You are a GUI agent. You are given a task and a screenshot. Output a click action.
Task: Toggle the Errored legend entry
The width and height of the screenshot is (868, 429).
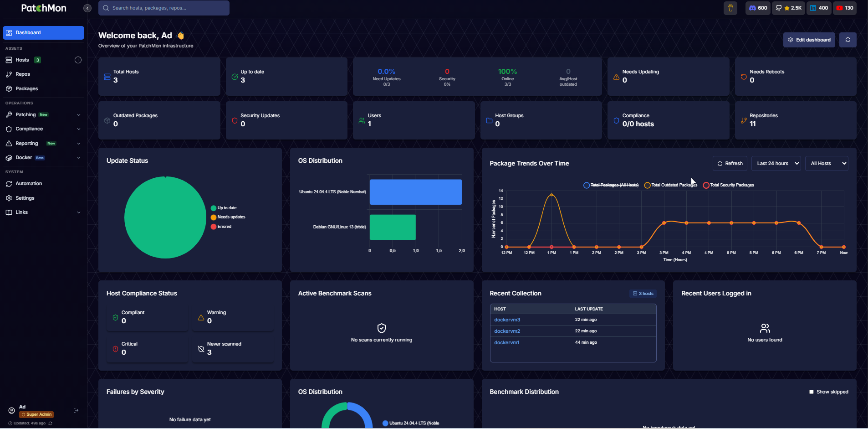[221, 227]
